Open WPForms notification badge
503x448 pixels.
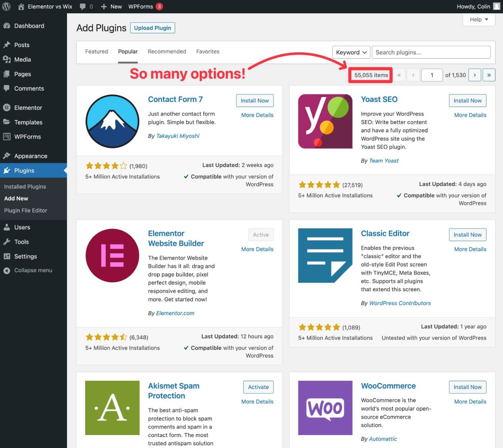(x=159, y=6)
